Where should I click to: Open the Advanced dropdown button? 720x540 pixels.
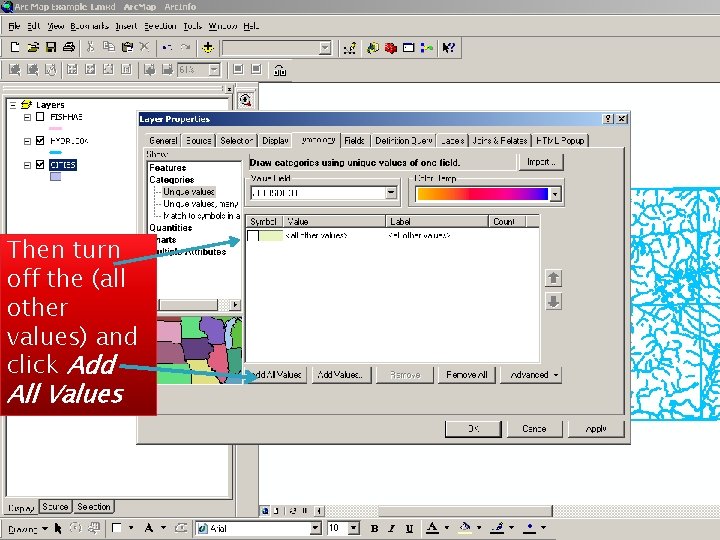pos(531,375)
